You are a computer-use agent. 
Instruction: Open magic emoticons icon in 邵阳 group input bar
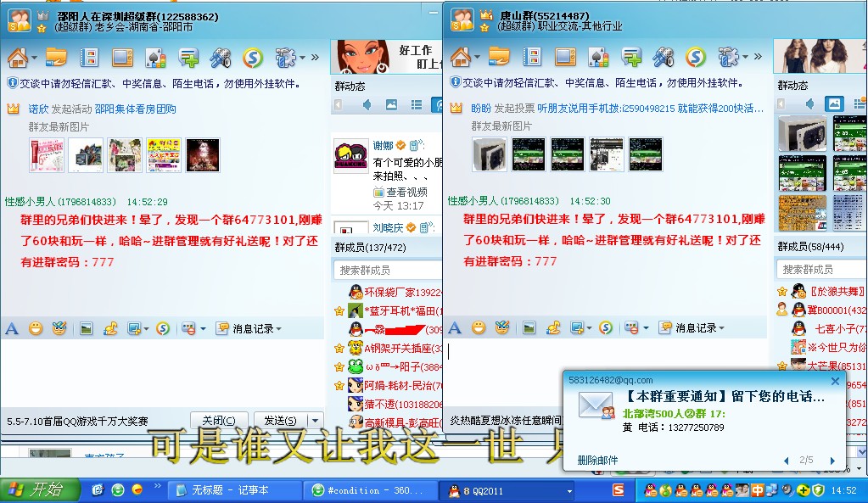59,329
